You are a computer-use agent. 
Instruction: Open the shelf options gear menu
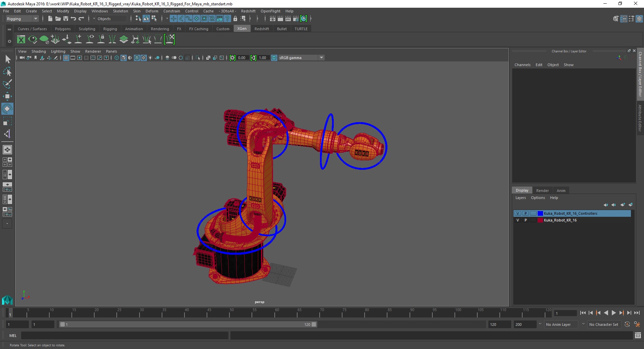coord(9,41)
